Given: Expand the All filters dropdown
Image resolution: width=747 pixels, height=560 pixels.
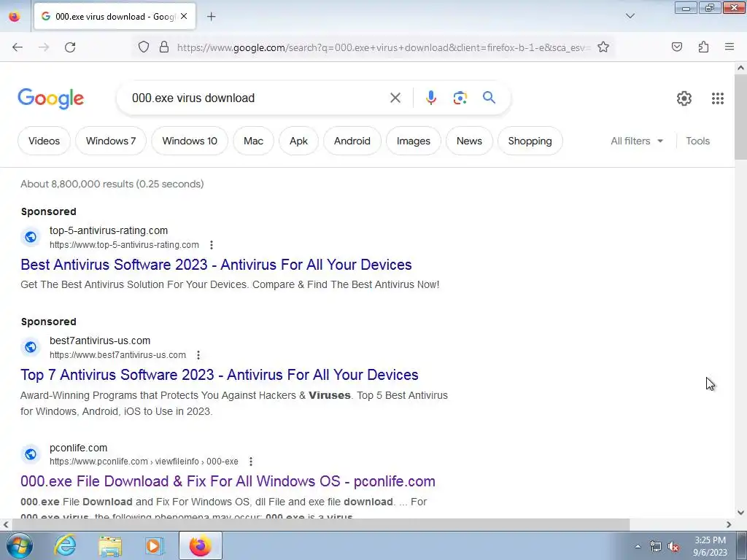Looking at the screenshot, I should tap(637, 141).
